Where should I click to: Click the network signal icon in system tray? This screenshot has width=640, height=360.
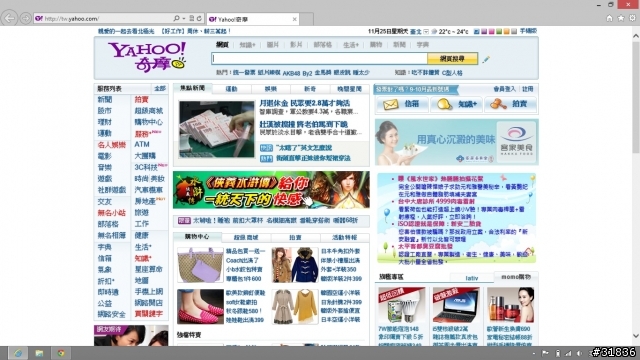568,353
